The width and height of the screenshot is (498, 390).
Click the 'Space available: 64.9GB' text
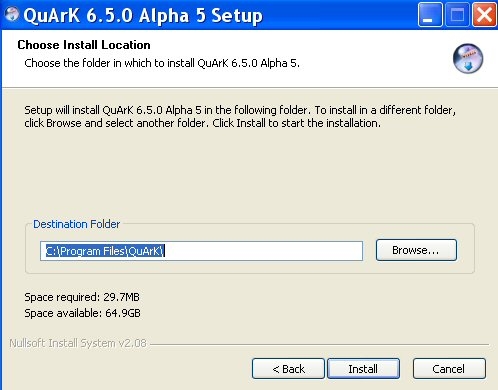82,313
